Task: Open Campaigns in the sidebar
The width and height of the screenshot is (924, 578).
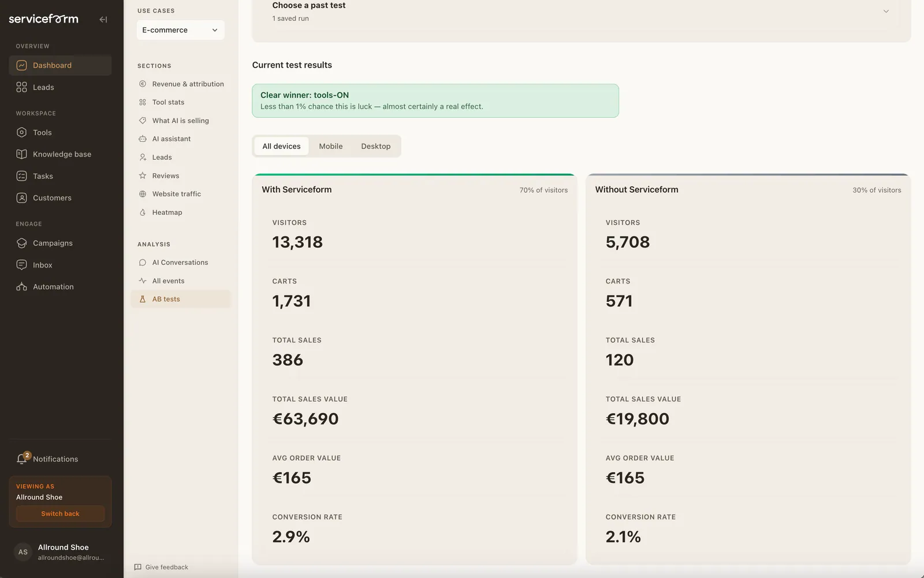Action: pyautogui.click(x=60, y=243)
